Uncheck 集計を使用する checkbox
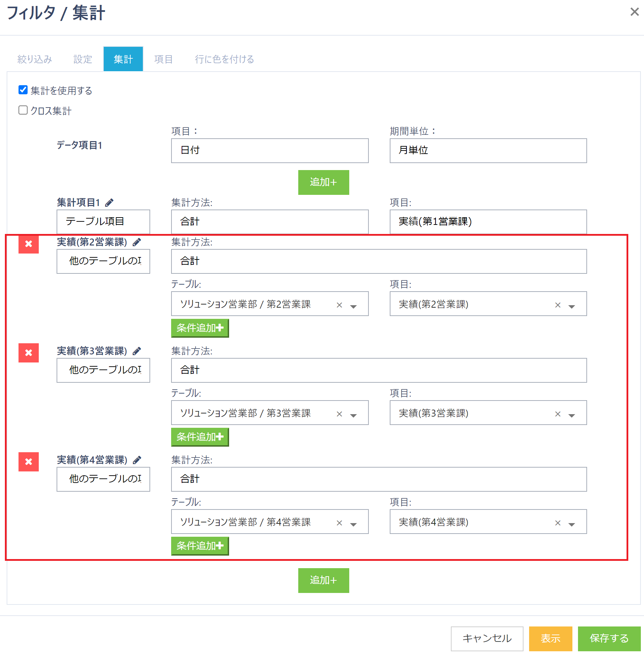 pyautogui.click(x=23, y=90)
